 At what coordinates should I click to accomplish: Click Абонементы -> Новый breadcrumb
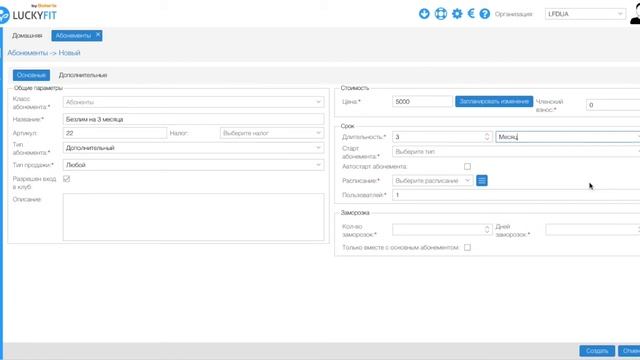pyautogui.click(x=44, y=53)
